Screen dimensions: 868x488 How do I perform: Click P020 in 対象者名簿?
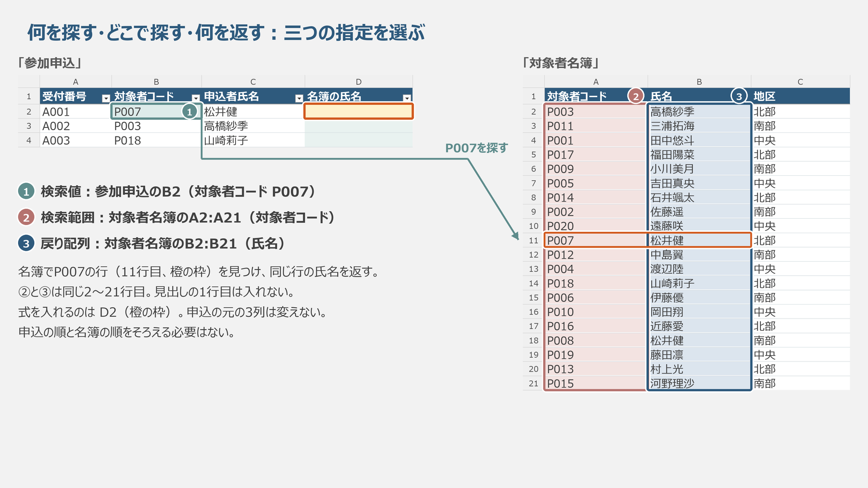tap(596, 226)
